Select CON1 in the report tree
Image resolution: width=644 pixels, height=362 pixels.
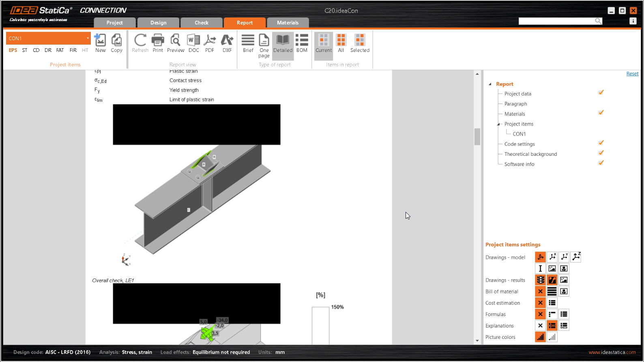(519, 134)
